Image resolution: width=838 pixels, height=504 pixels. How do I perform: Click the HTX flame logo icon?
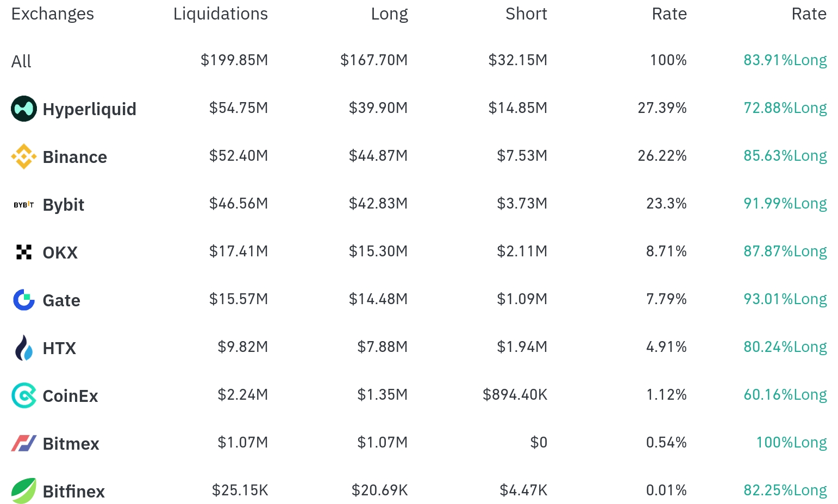24,348
